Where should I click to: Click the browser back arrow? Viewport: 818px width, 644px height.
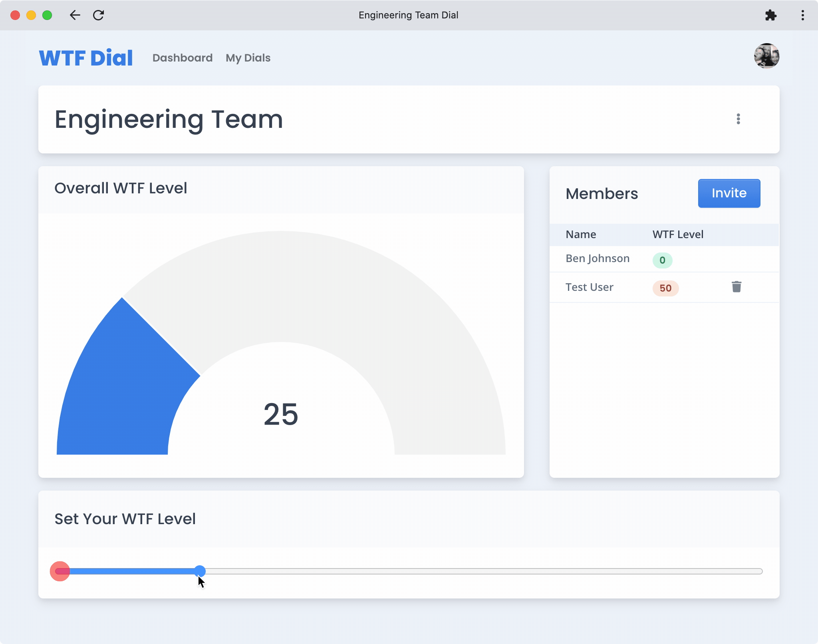pyautogui.click(x=75, y=15)
